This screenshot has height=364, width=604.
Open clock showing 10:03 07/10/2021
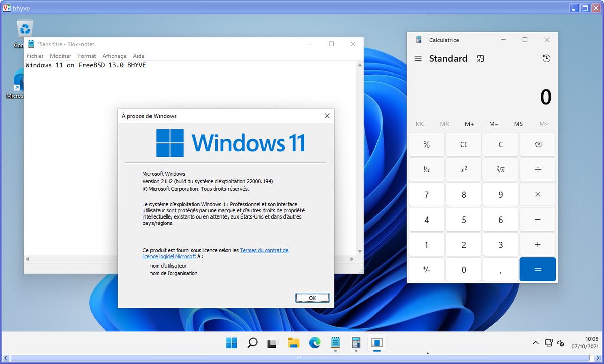[x=585, y=343]
